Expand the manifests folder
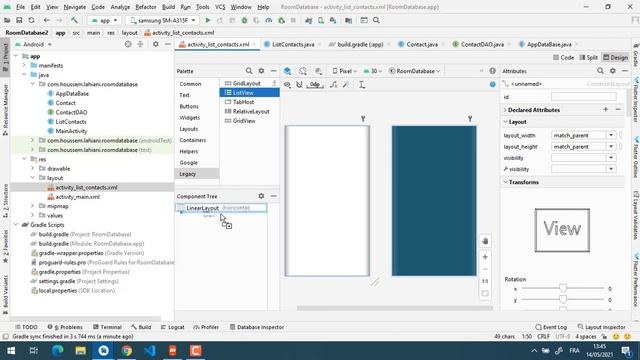This screenshot has width=640, height=360. click(x=24, y=65)
